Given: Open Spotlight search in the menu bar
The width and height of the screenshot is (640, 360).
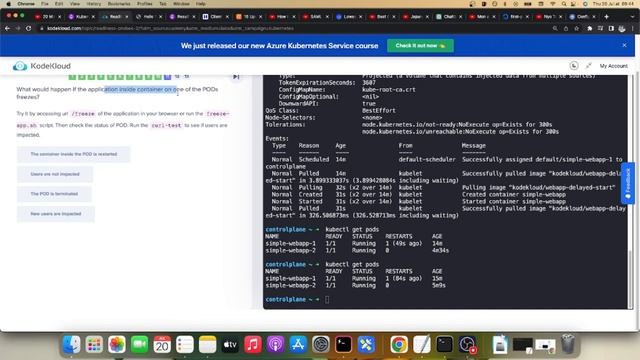Looking at the screenshot, I should (564, 4).
